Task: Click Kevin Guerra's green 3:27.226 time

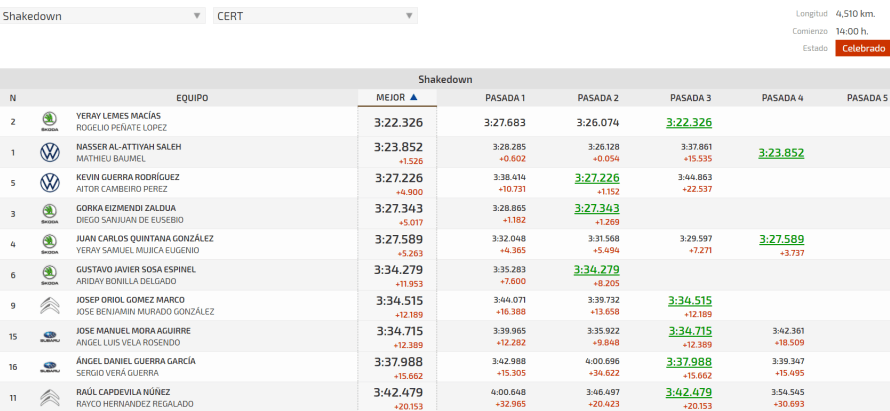Action: coord(597,177)
